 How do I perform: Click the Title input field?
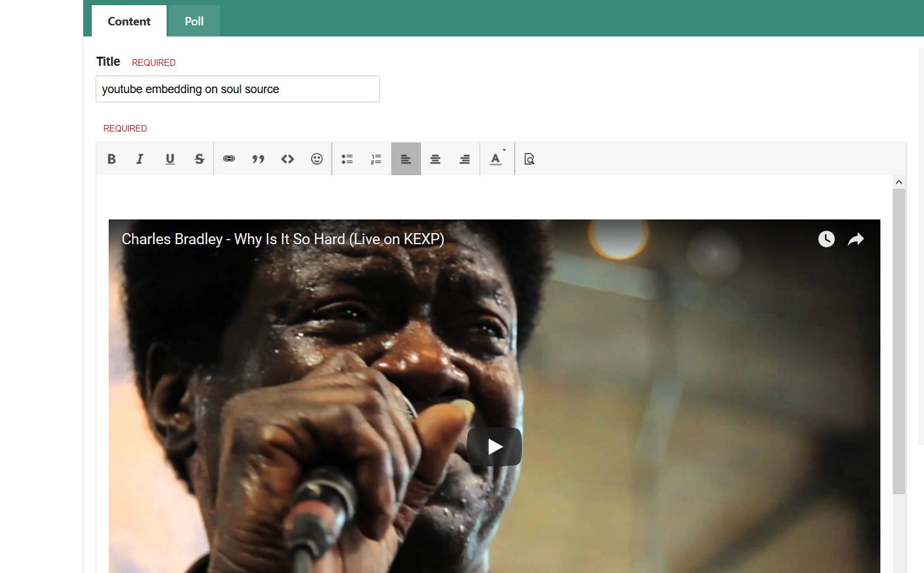pos(238,89)
